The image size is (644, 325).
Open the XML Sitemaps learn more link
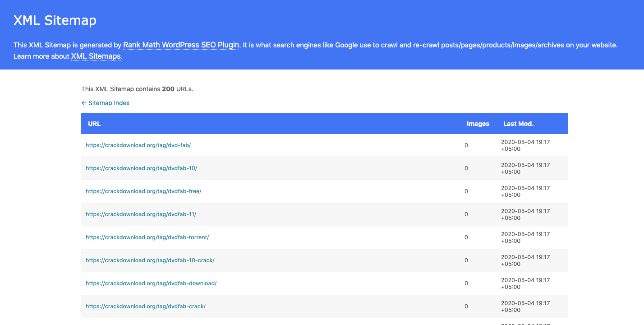(x=96, y=56)
